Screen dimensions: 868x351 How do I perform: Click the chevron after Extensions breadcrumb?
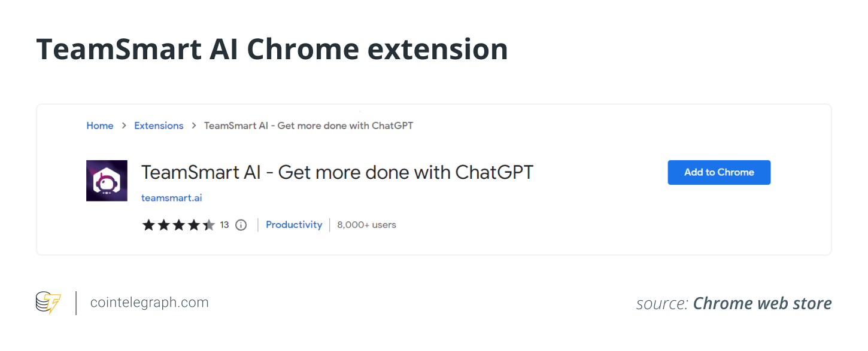point(194,126)
